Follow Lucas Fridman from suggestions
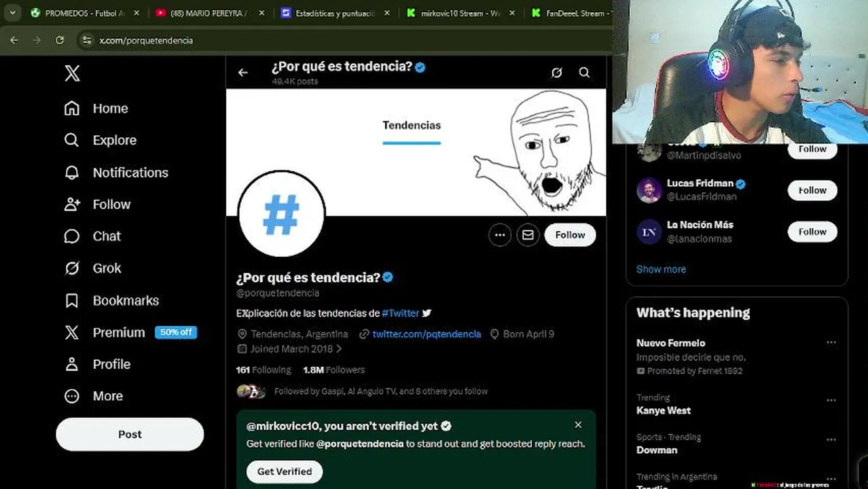The width and height of the screenshot is (868, 489). (812, 190)
